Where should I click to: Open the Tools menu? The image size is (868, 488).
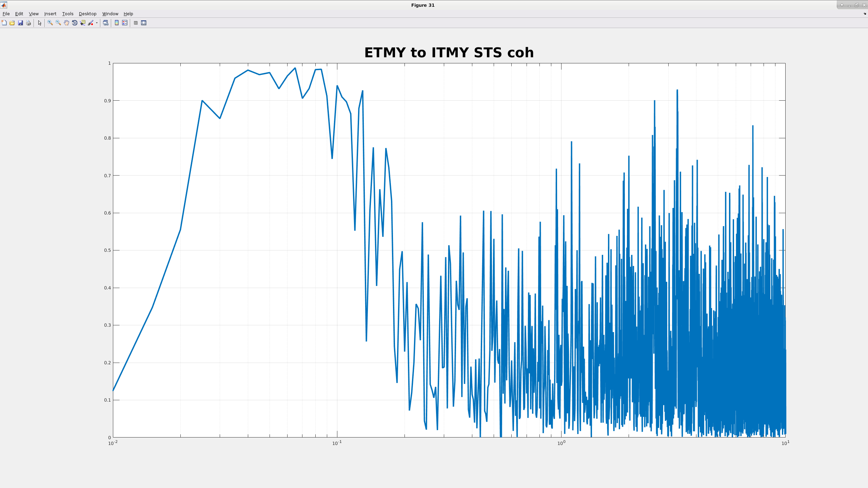point(68,14)
